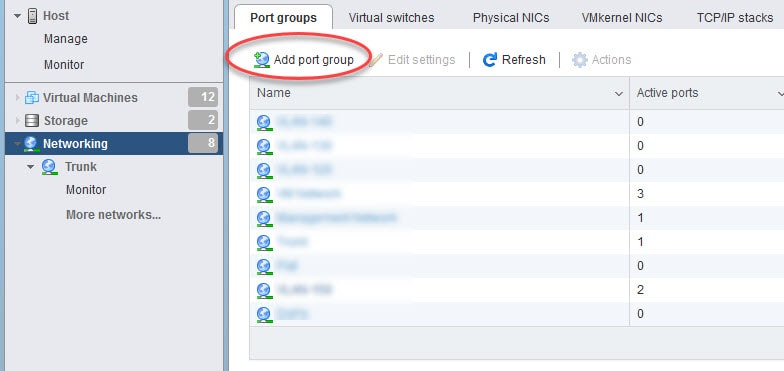Switch to the Virtual switches tab
Image resolution: width=784 pixels, height=371 pixels.
(392, 18)
